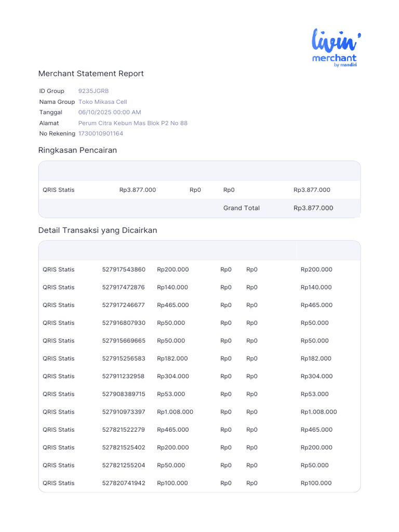This screenshot has height=532, width=399.
Task: Select account number 1730010901164
Action: pyautogui.click(x=100, y=134)
